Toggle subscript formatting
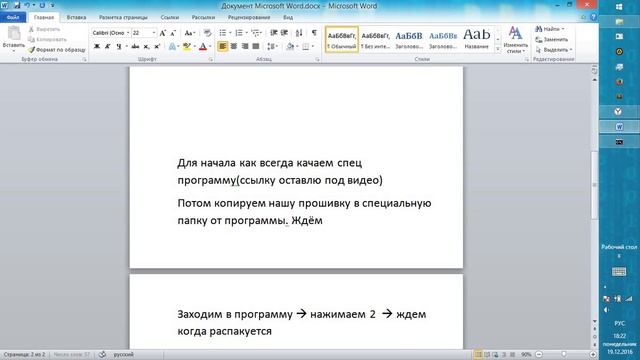This screenshot has width=640, height=360. point(146,47)
